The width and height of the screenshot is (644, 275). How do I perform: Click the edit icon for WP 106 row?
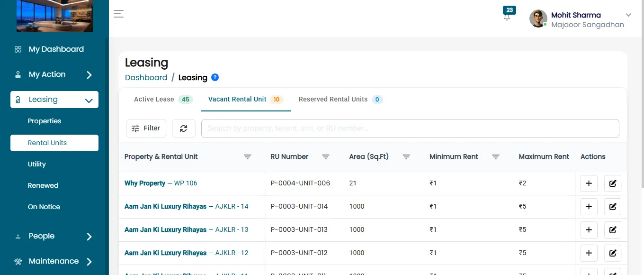tap(613, 183)
